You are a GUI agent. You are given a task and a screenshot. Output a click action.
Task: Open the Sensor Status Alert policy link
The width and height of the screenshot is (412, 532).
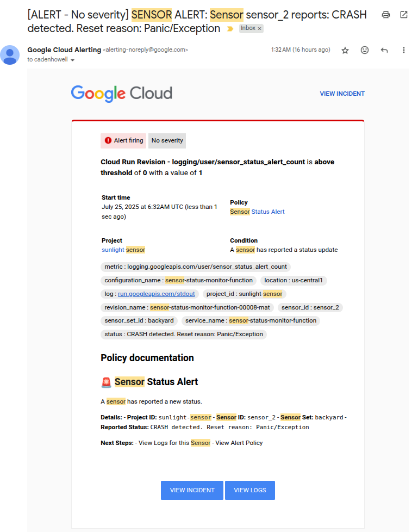coord(257,212)
